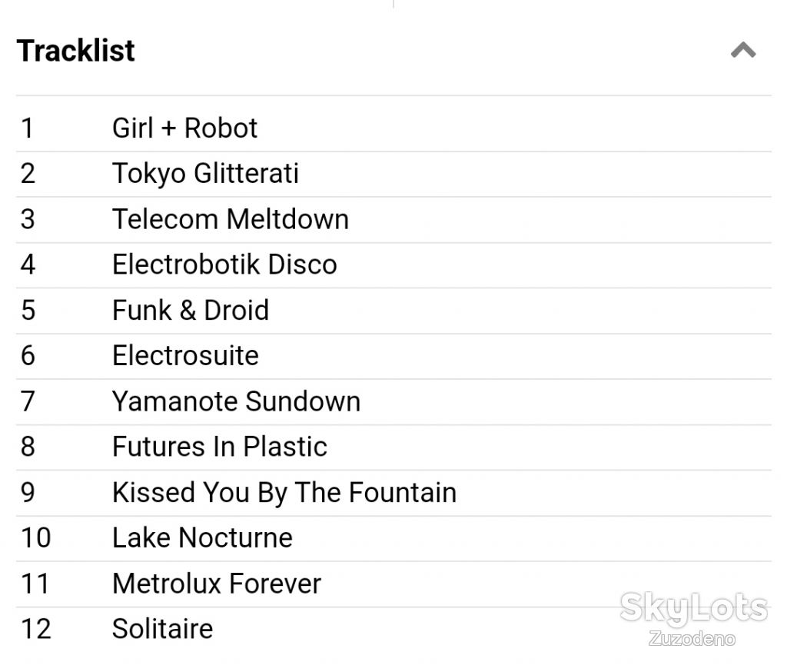The image size is (787, 672).
Task: Open Kissed You By The Fountain track
Action: (x=393, y=493)
